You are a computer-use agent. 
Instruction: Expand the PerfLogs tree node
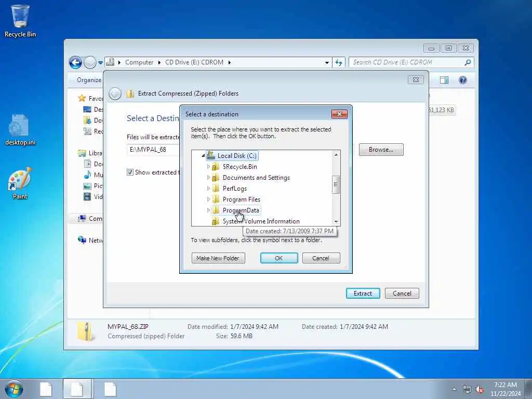[208, 188]
